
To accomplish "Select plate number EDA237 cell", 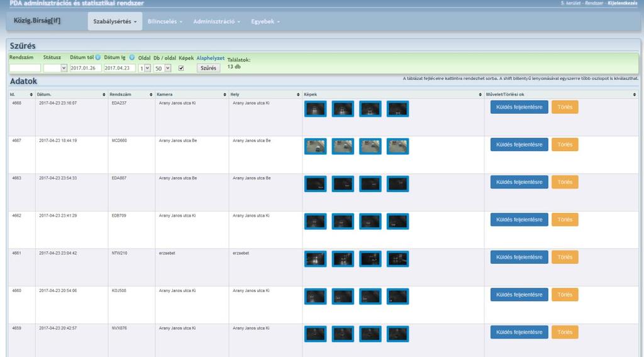I will click(119, 103).
